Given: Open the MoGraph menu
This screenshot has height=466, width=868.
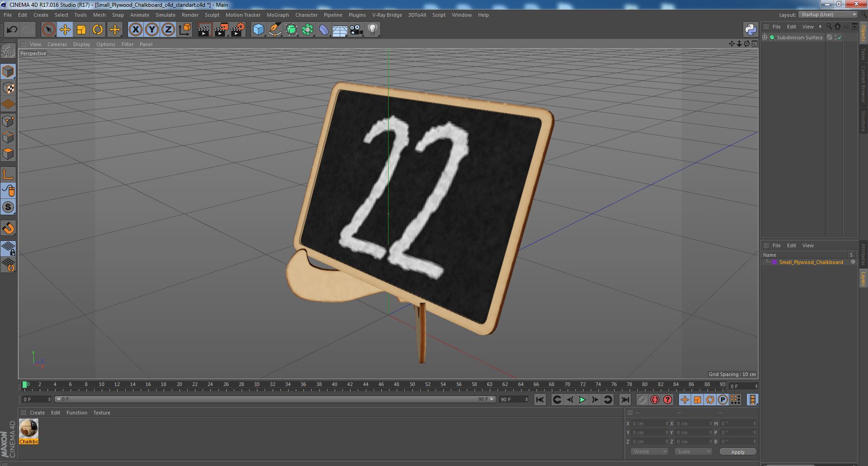Looking at the screenshot, I should pyautogui.click(x=278, y=15).
